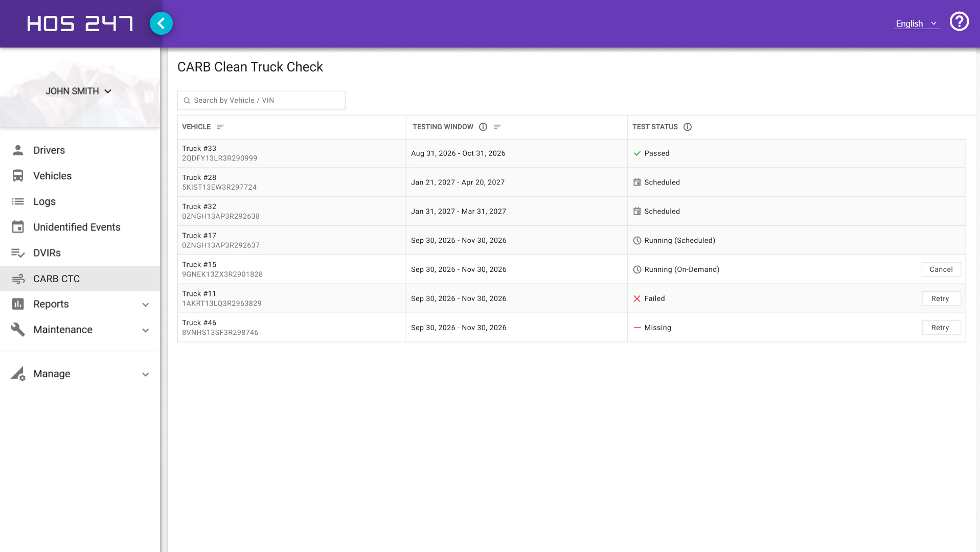Click the CARB CTC wind icon
This screenshot has width=980, height=552.
(18, 279)
